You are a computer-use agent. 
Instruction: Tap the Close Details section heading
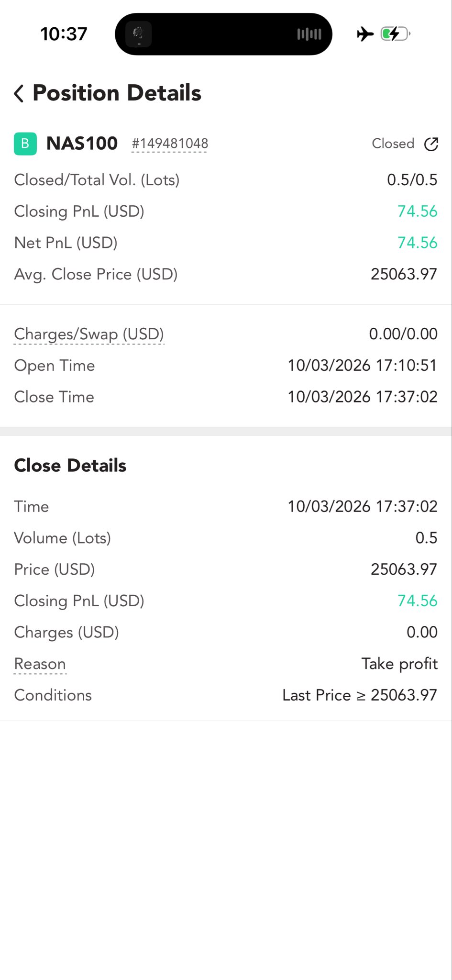[70, 466]
